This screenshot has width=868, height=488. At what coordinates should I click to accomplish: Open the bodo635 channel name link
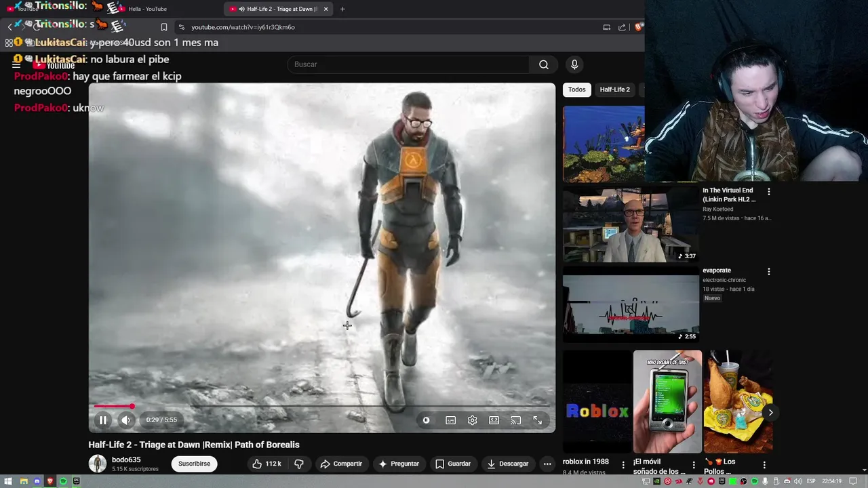[126, 460]
